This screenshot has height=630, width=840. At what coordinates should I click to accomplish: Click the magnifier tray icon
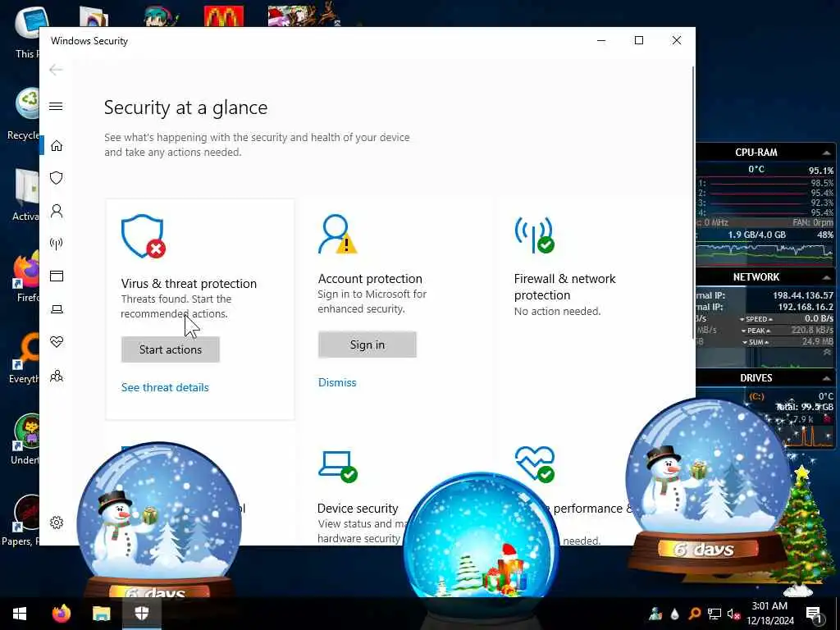[x=695, y=614]
